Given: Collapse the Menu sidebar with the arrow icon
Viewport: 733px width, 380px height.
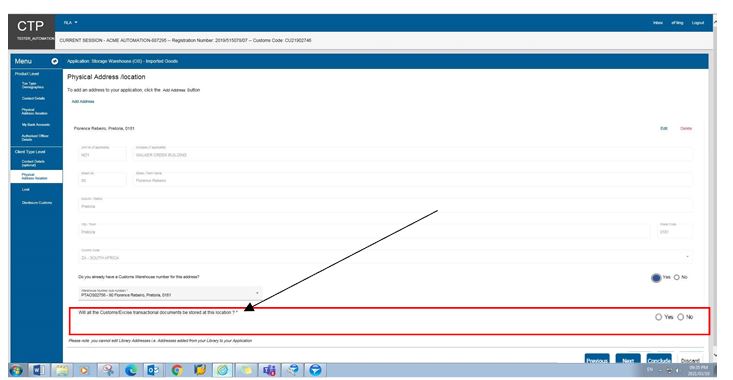Looking at the screenshot, I should [55, 61].
